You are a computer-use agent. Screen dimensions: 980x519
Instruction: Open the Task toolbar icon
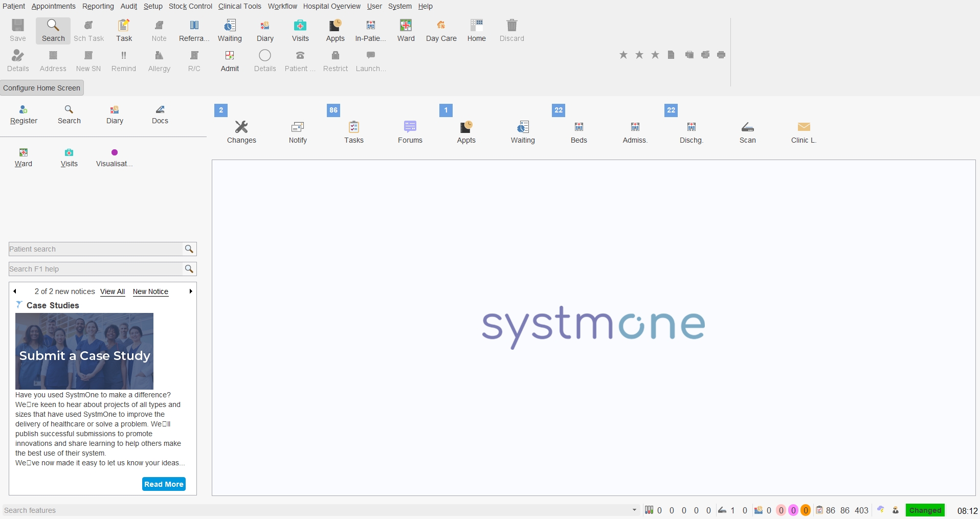coord(124,31)
